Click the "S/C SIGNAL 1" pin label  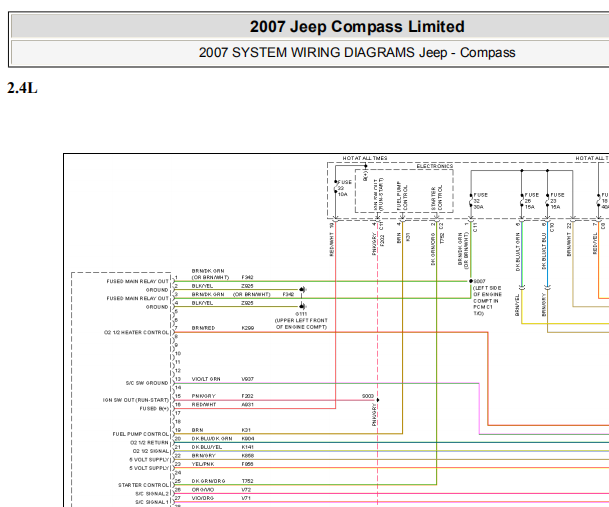(x=152, y=502)
